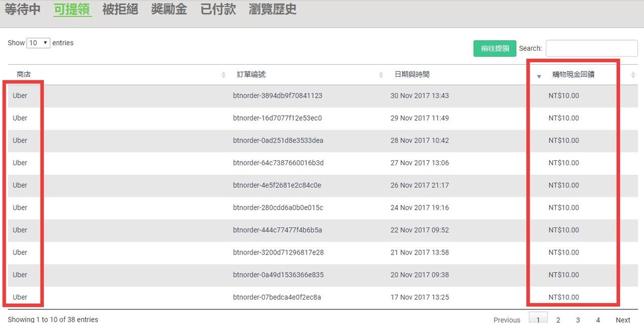Click the date 26 Nov 2017 21:17
The image size is (644, 323).
(x=419, y=185)
